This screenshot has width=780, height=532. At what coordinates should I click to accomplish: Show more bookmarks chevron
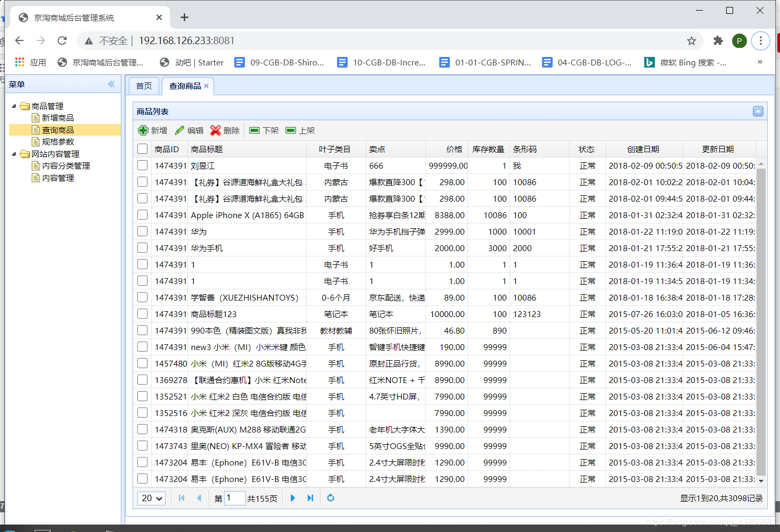(760, 62)
